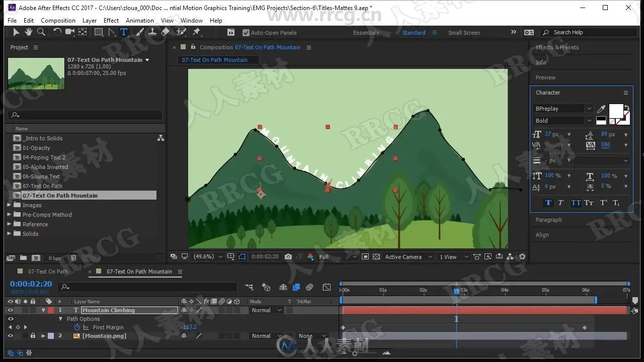Delete selected item with trash icon
The width and height of the screenshot is (644, 362).
73,258
